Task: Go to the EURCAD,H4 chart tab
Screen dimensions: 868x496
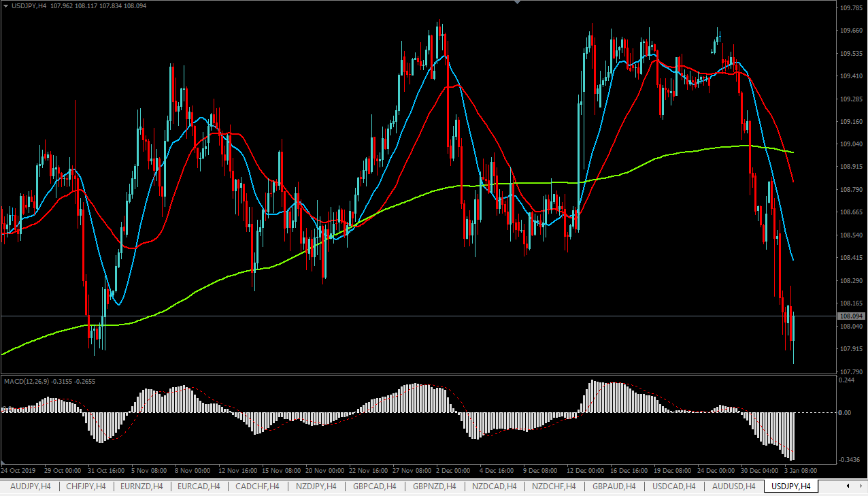Action: point(199,486)
